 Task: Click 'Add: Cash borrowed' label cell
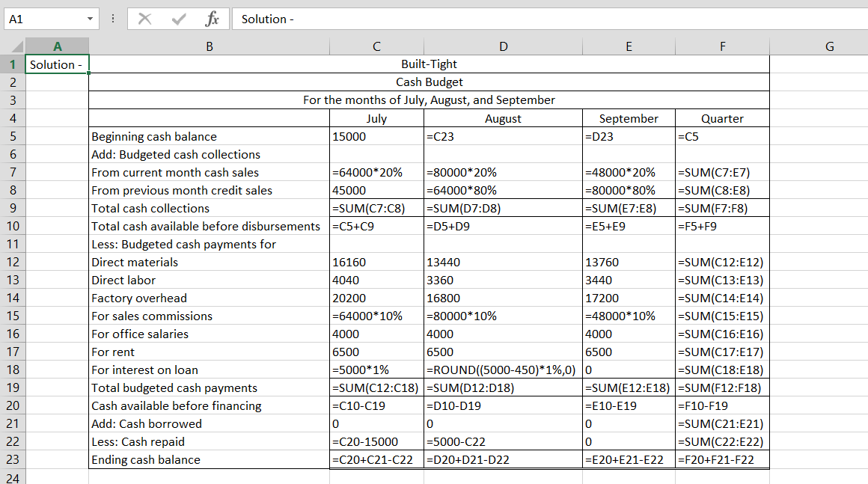[210, 423]
